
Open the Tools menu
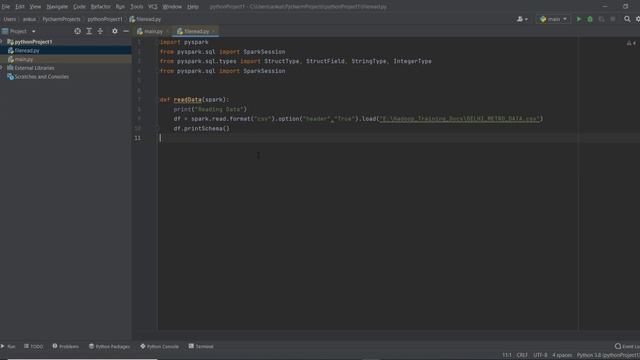click(x=137, y=7)
